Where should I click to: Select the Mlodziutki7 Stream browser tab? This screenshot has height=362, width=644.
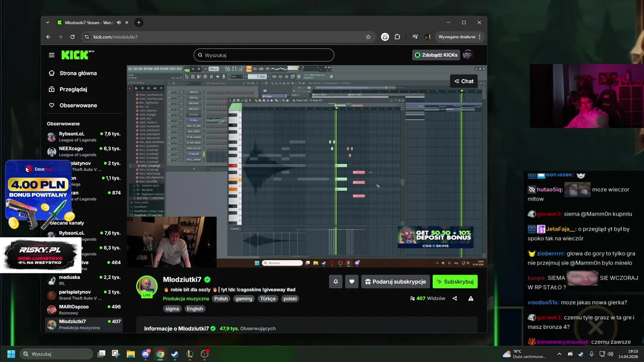[x=88, y=23]
